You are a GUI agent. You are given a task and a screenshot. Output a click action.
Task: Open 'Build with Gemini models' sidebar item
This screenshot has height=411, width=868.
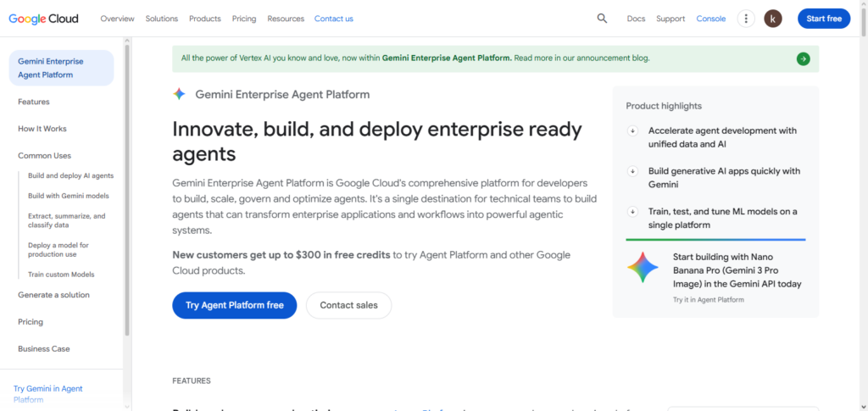69,196
